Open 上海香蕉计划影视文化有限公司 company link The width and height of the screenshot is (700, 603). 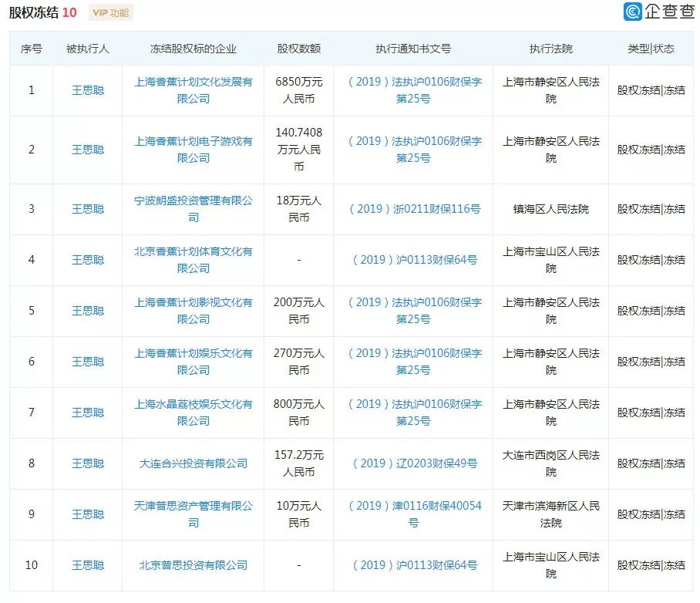[194, 311]
